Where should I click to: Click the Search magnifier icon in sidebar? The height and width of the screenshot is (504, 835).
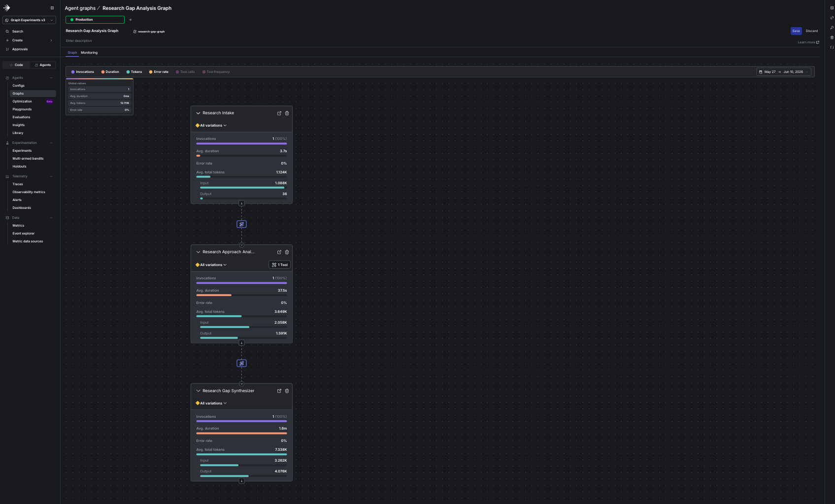(x=7, y=32)
